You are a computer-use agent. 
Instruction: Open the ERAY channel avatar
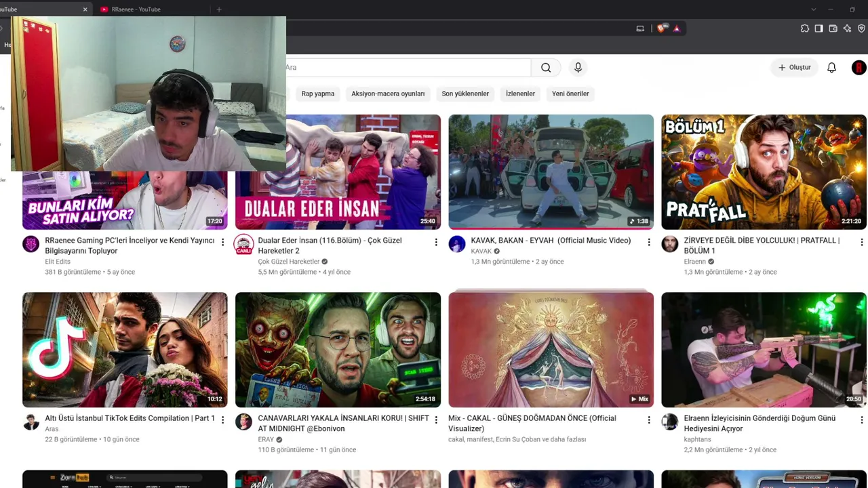243,422
